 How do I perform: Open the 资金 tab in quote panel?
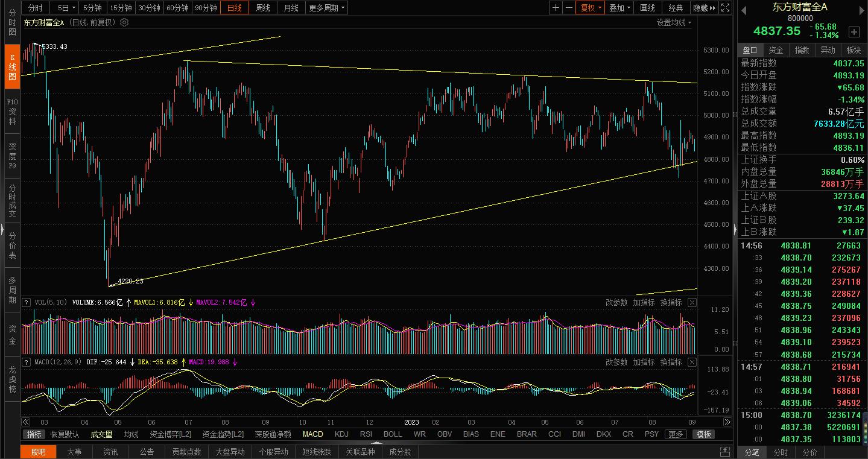[776, 50]
